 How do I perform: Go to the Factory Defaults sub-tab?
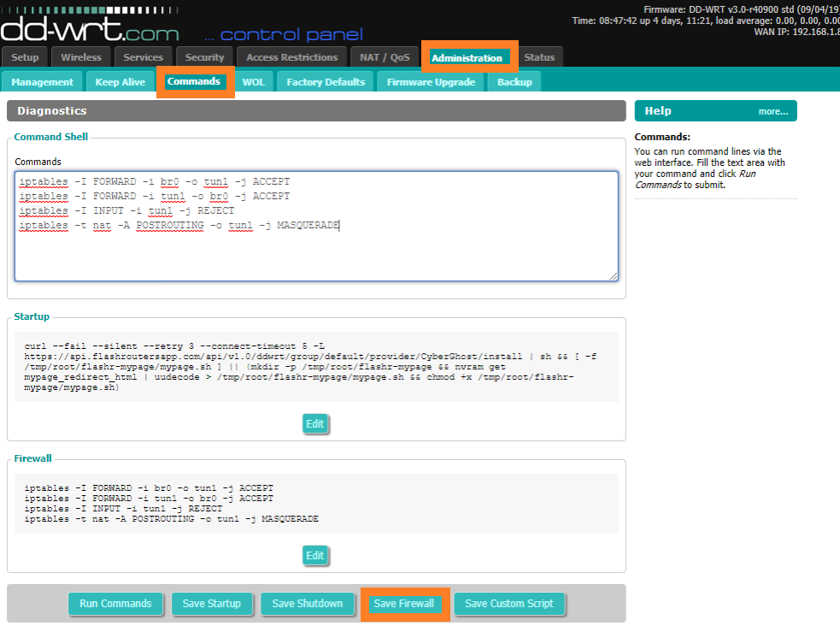(x=326, y=82)
